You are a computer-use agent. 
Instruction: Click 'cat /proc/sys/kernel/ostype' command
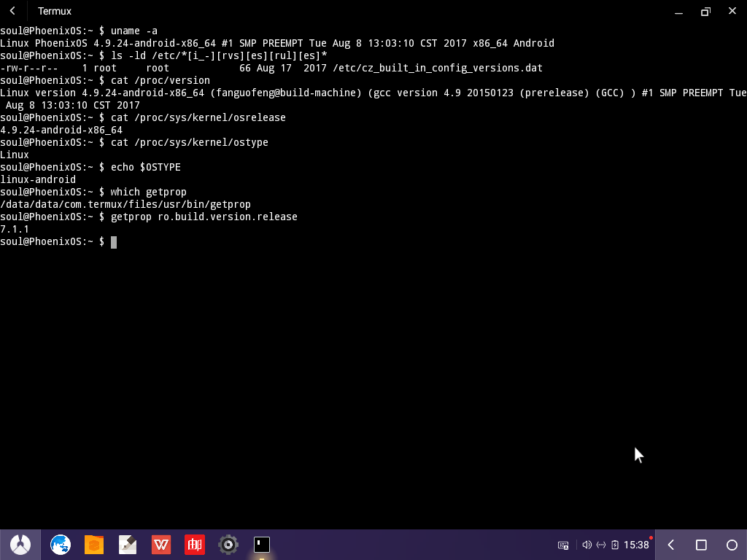point(190,142)
